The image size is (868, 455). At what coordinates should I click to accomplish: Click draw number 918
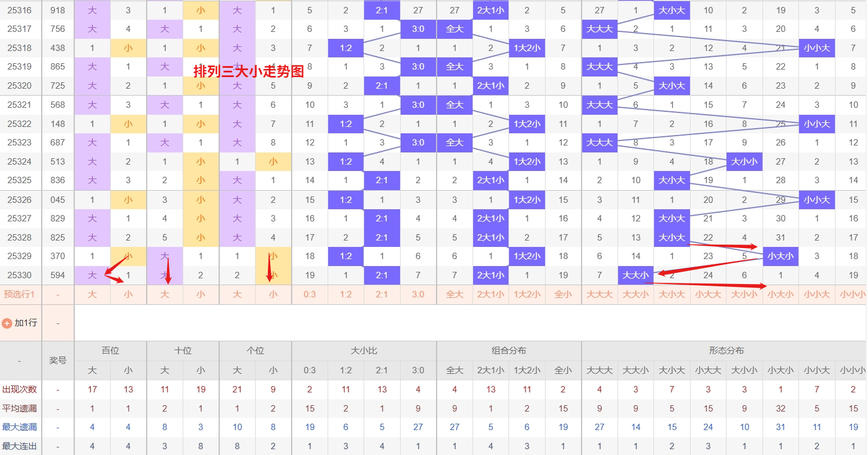click(58, 10)
